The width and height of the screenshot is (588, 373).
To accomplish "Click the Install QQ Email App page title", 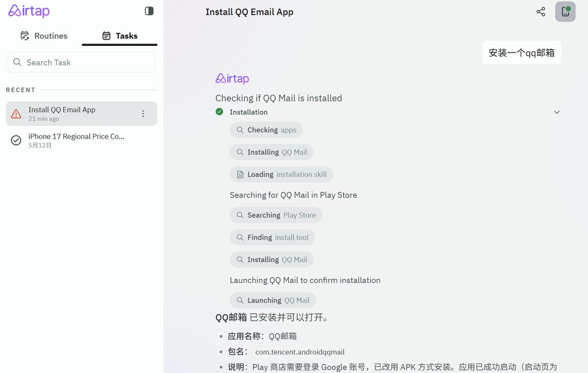I will 250,12.
